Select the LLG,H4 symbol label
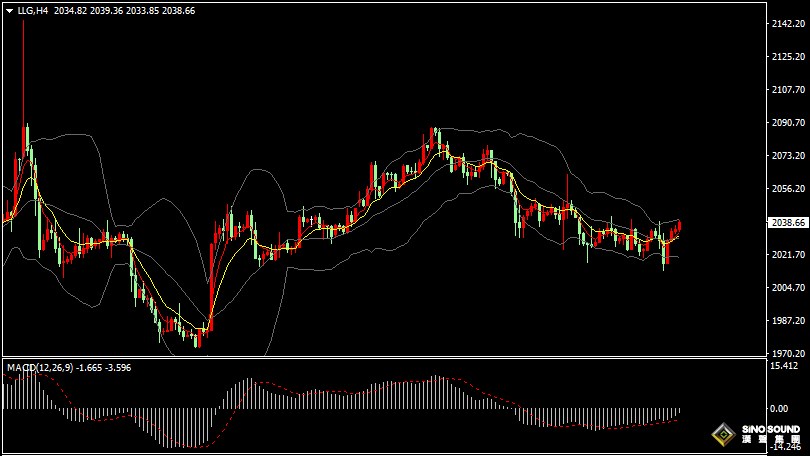The width and height of the screenshot is (810, 456). coord(32,10)
